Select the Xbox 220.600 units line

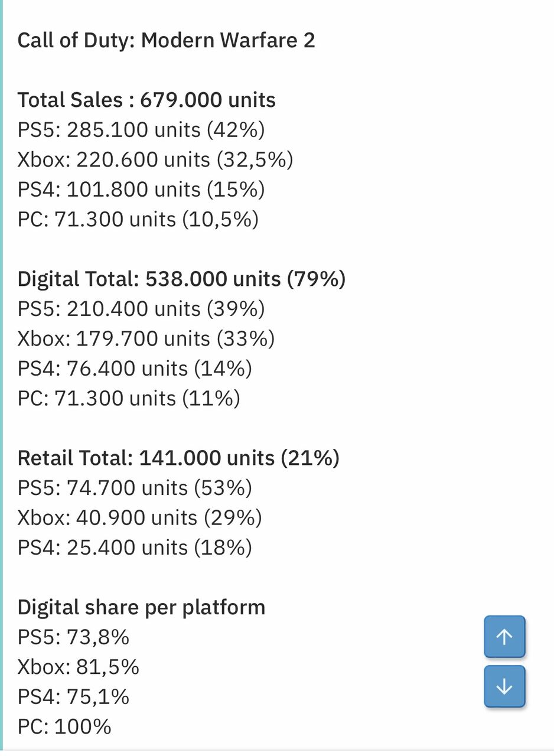click(157, 159)
